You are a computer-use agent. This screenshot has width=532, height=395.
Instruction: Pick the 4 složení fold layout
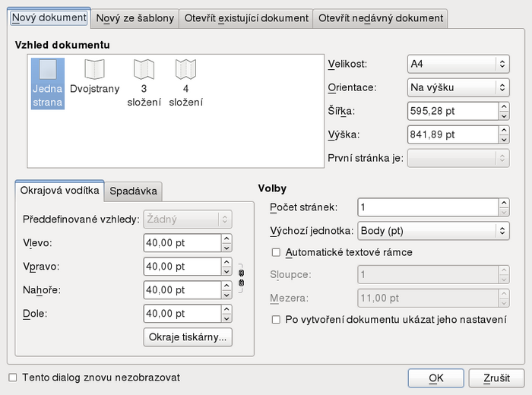click(x=185, y=82)
